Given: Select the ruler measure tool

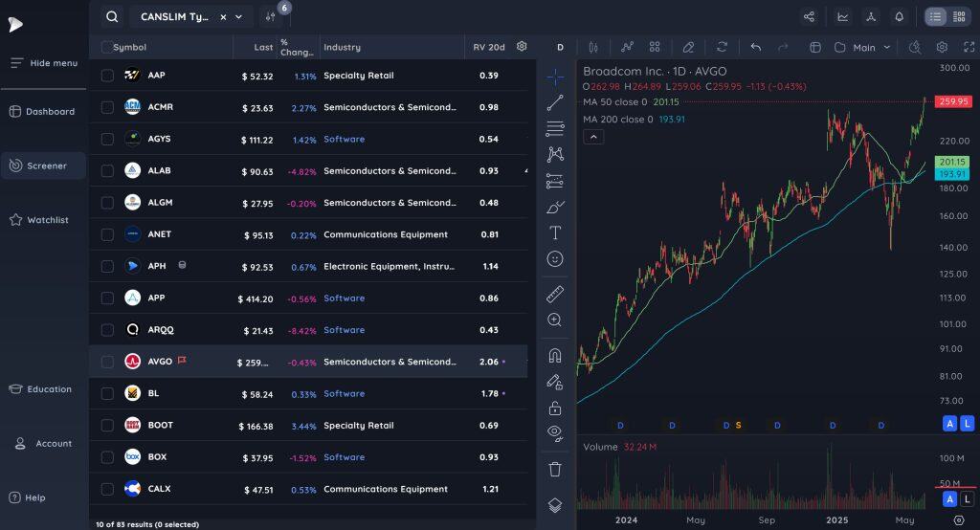Looking at the screenshot, I should click(555, 294).
